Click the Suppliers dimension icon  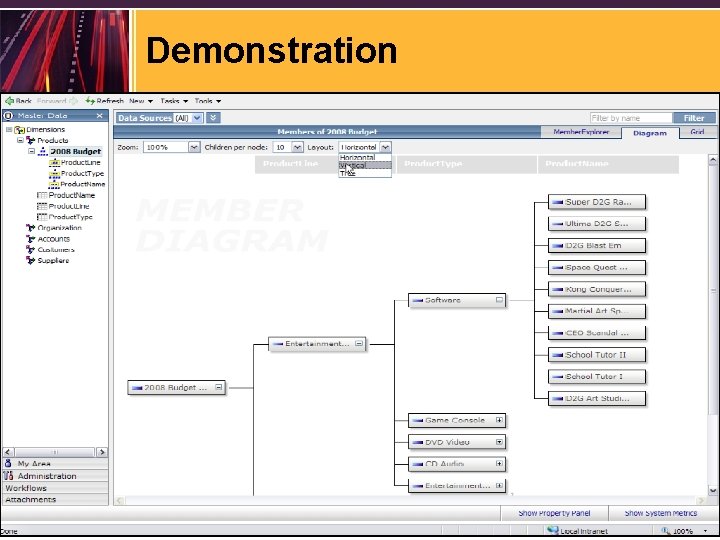coord(31,261)
